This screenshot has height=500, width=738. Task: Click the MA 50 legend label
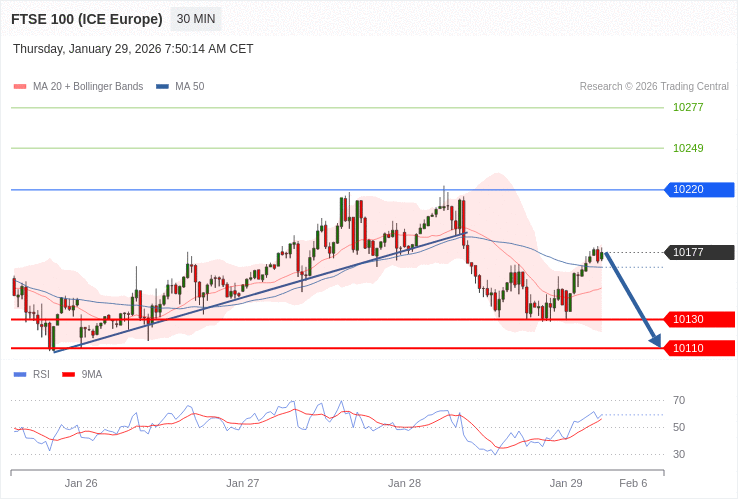coord(190,87)
